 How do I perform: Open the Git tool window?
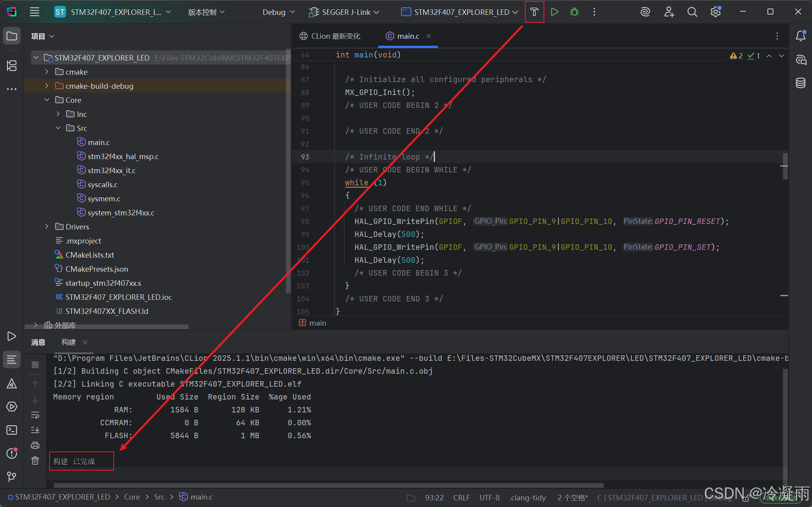coord(12,477)
